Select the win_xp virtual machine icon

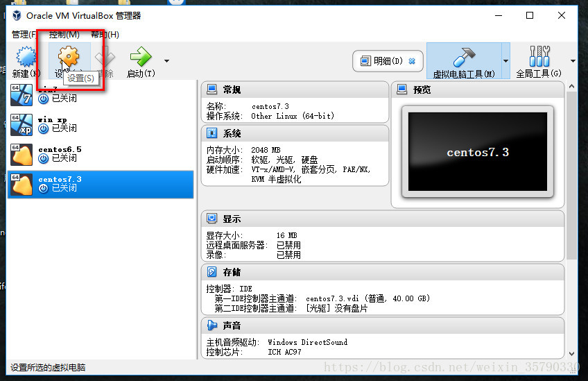click(x=21, y=125)
